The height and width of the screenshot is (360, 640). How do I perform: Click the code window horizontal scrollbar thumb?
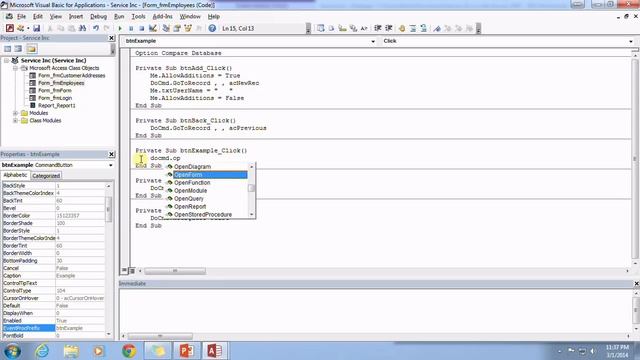(x=175, y=271)
